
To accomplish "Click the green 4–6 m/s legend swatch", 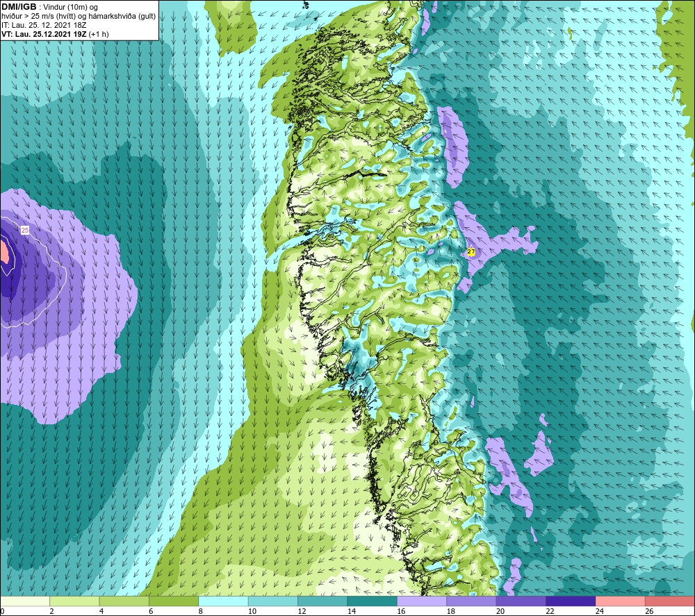I will tap(124, 601).
